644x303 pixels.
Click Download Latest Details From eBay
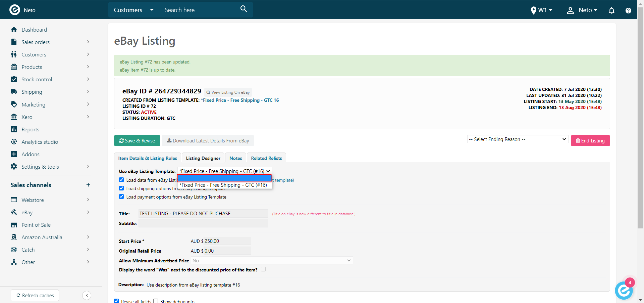(x=208, y=141)
